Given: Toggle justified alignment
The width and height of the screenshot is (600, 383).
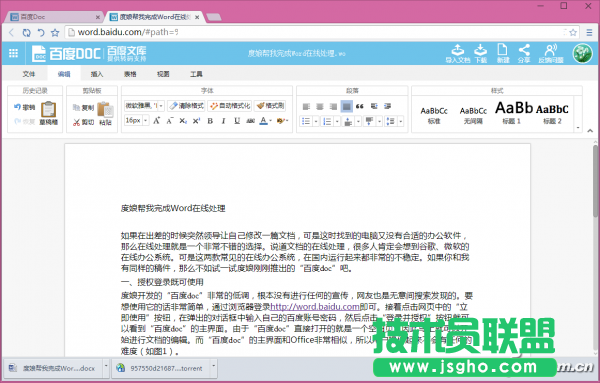Looking at the screenshot, I should (347, 106).
